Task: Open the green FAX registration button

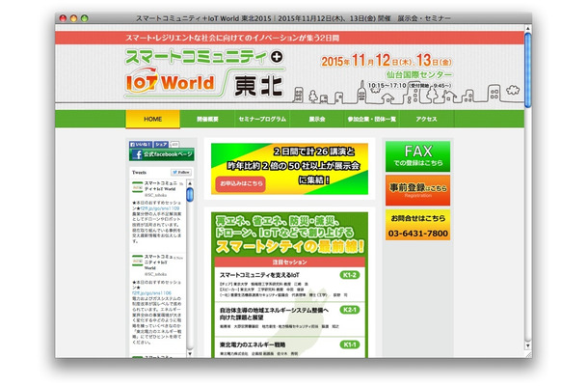Action: [x=417, y=156]
